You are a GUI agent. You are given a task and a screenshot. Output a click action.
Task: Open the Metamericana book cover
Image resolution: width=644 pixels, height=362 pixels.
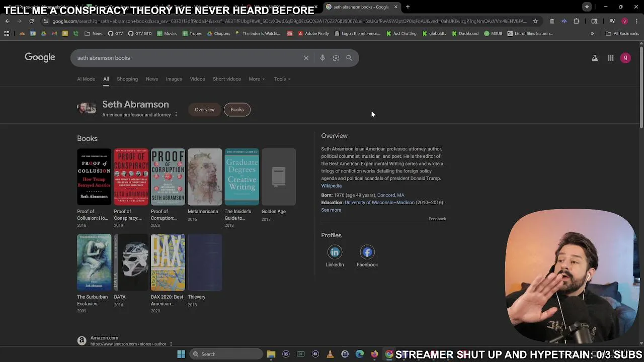(205, 177)
